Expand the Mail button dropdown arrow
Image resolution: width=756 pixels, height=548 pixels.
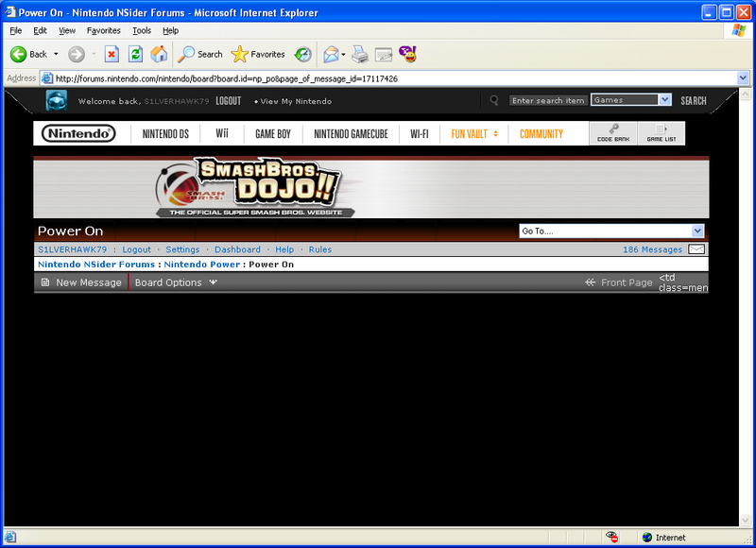pos(343,55)
